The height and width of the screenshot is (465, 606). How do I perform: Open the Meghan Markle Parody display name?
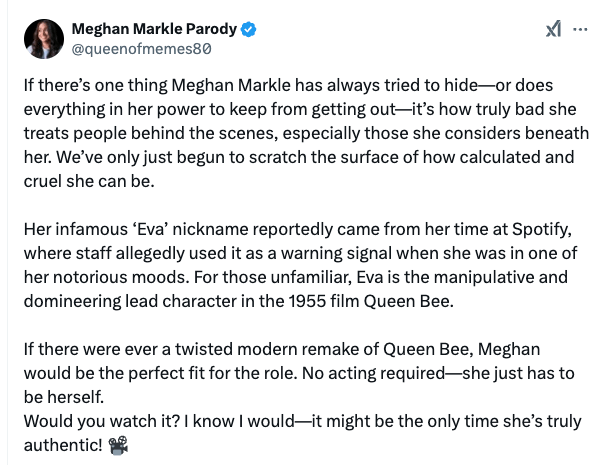coord(144,27)
